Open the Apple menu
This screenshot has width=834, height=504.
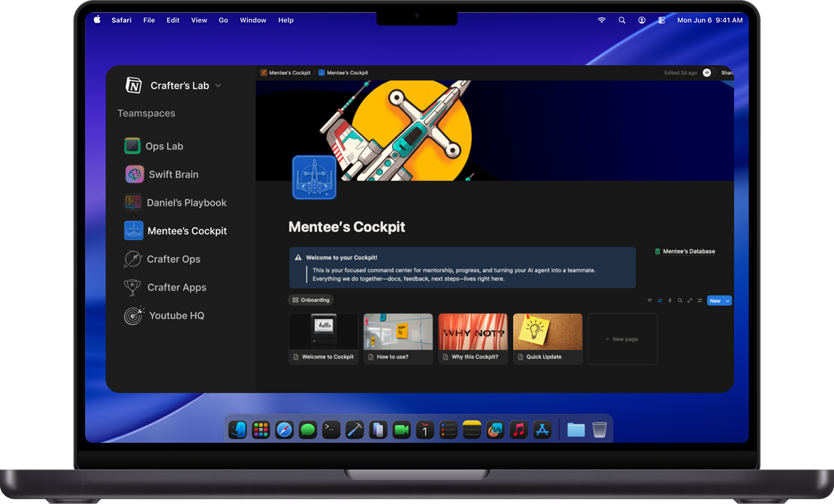click(97, 20)
